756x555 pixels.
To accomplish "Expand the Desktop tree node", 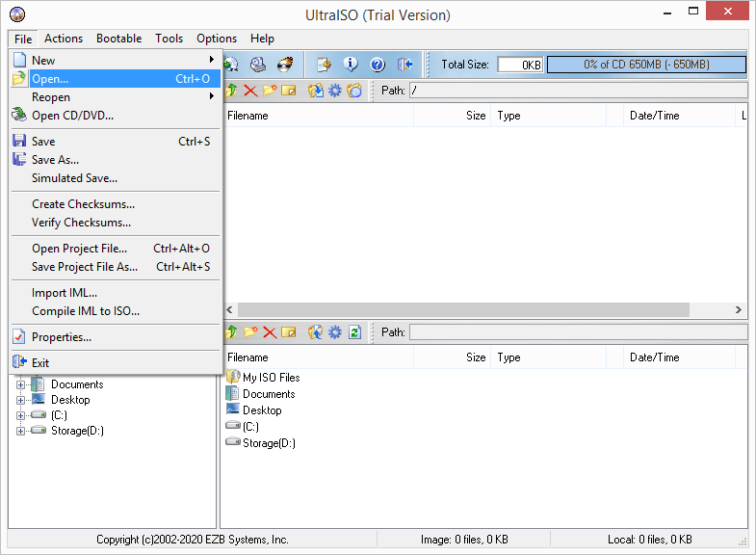I will 20,400.
